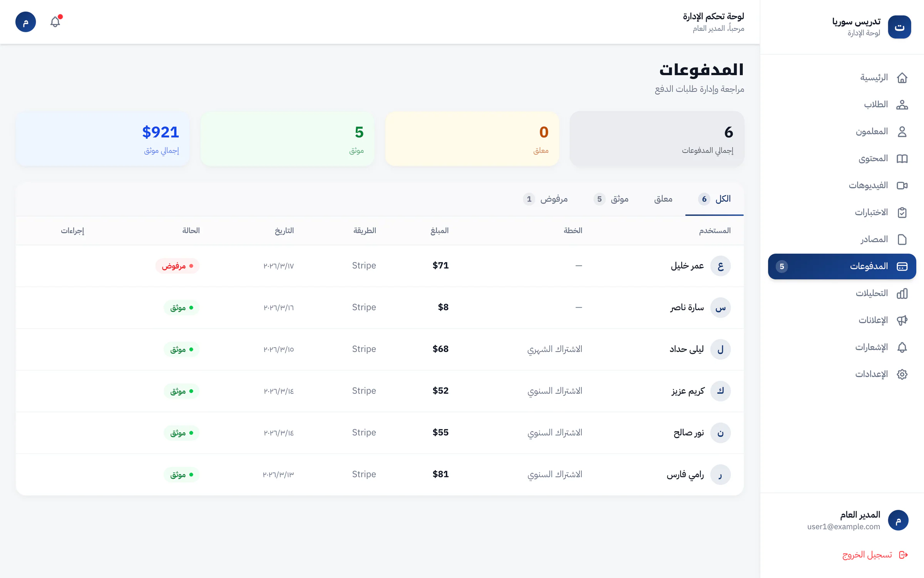Image resolution: width=924 pixels, height=578 pixels.
Task: Click the الإعدادات sidebar label
Action: pos(872,375)
